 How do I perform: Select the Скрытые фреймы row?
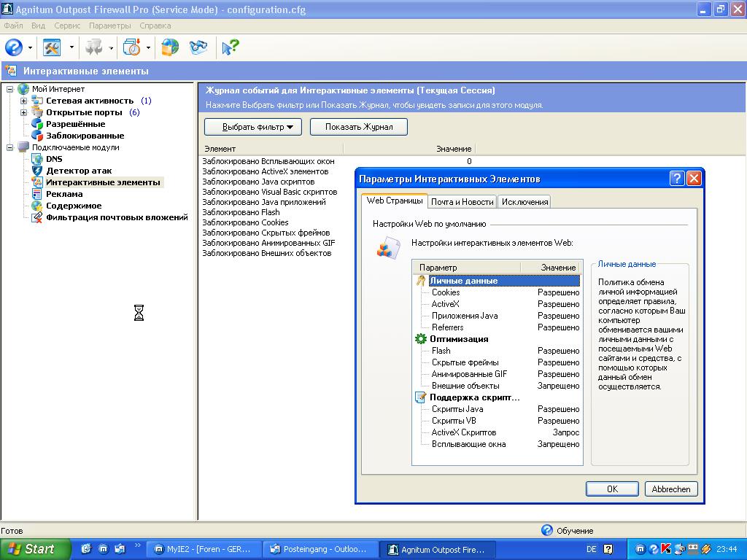[498, 362]
